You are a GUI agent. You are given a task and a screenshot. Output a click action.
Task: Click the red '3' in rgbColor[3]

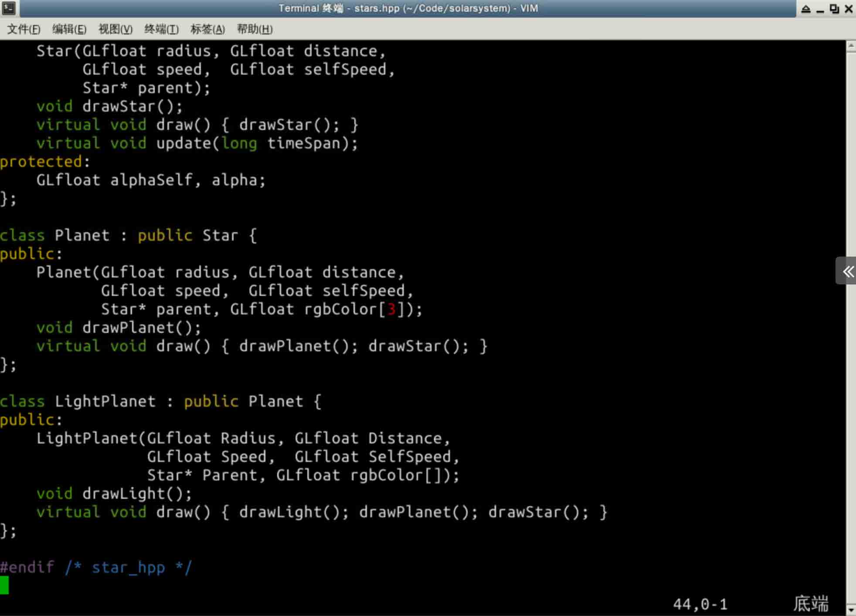click(391, 309)
